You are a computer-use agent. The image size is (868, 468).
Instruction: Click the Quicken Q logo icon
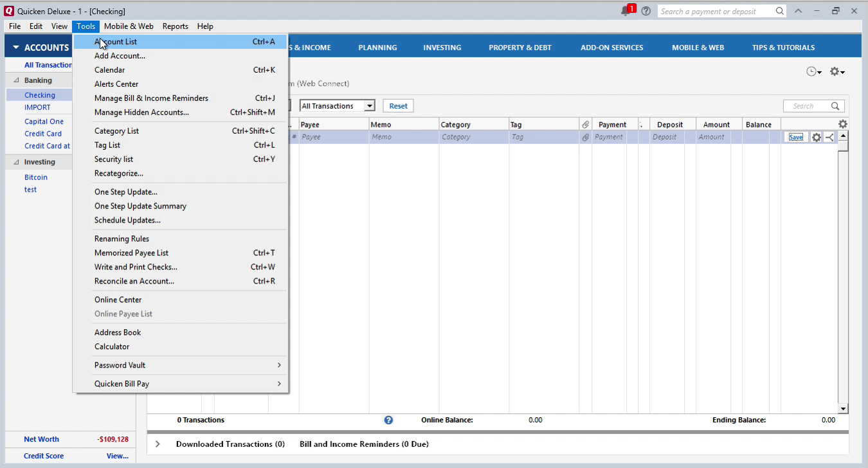9,11
